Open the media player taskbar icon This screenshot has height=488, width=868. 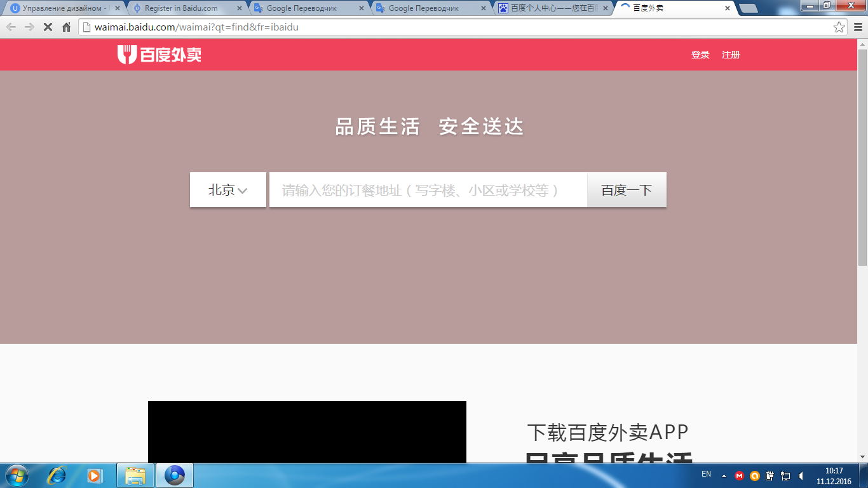(95, 475)
